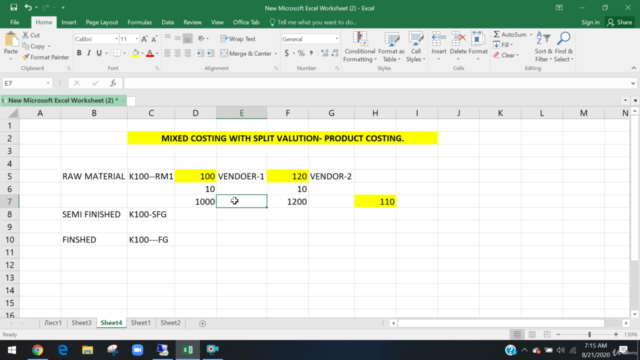The image size is (640, 360).
Task: Switch to Sheet3 tab
Action: tap(81, 322)
